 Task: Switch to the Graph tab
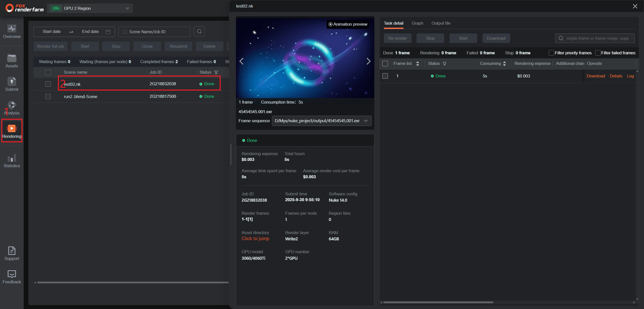[417, 23]
